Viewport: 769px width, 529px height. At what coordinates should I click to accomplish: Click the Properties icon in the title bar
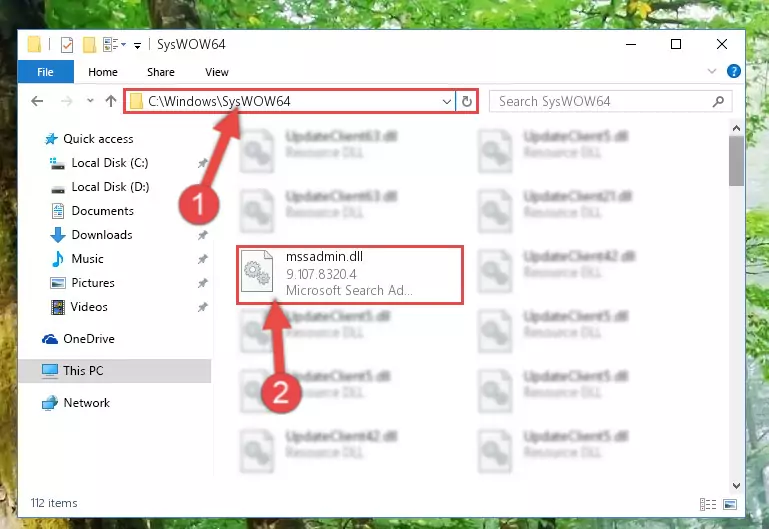[x=67, y=45]
